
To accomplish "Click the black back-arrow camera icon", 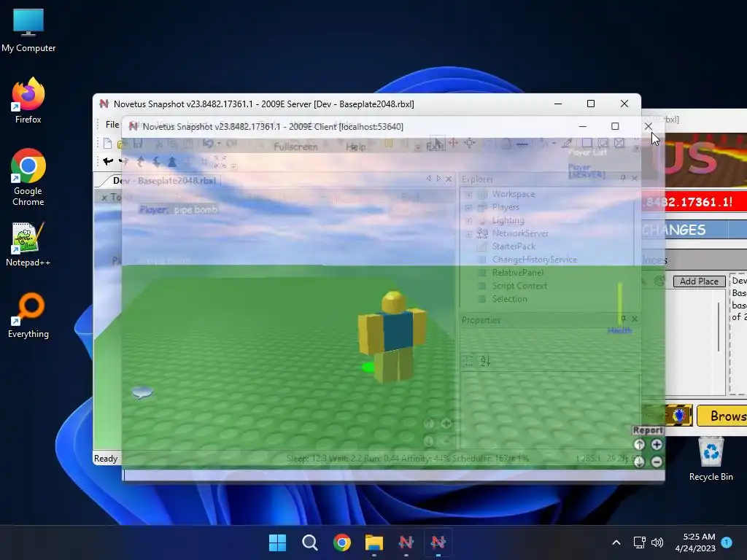I will 108,161.
